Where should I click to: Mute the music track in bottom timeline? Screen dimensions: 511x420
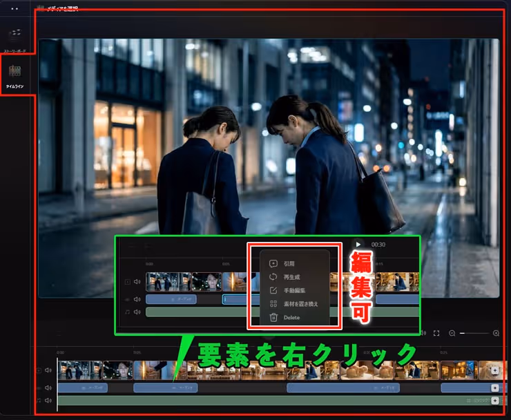point(48,400)
